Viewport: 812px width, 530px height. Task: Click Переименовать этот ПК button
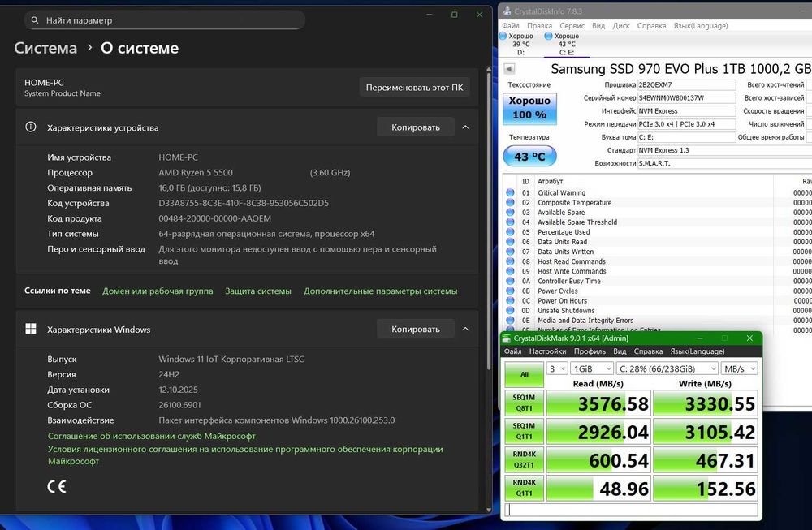pyautogui.click(x=414, y=88)
